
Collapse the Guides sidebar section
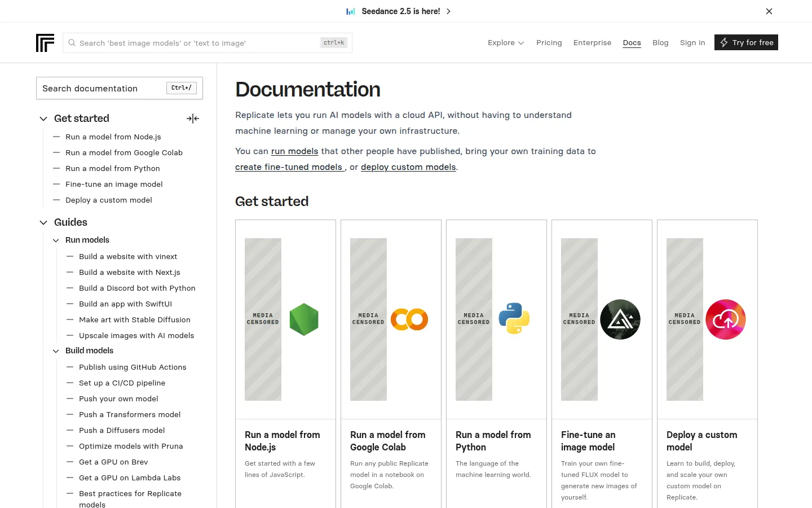pyautogui.click(x=43, y=222)
